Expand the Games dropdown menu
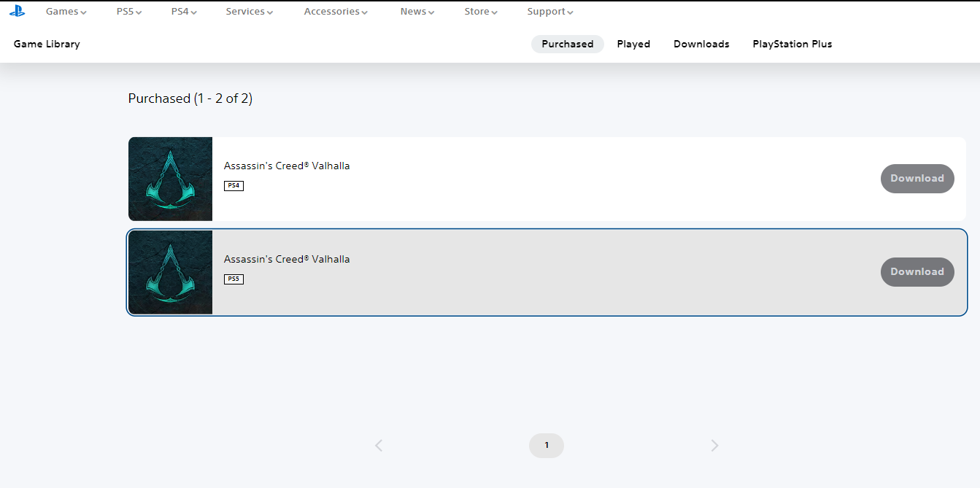This screenshot has height=488, width=980. pyautogui.click(x=66, y=12)
